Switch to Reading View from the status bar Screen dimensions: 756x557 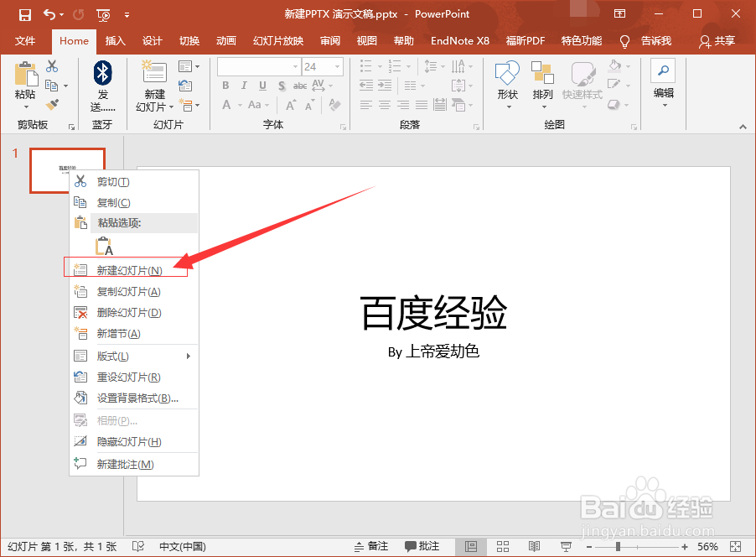534,546
